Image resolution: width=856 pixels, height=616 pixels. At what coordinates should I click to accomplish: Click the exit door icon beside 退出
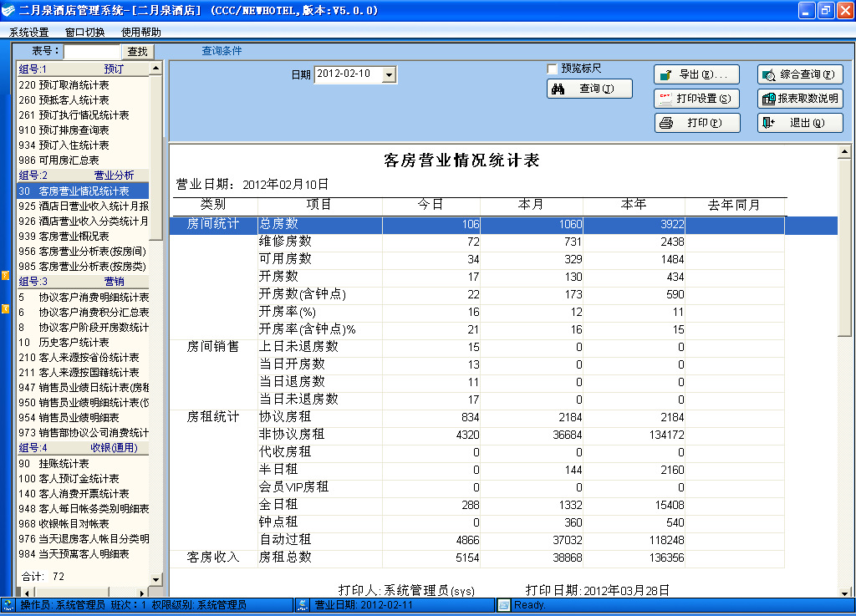[x=769, y=122]
